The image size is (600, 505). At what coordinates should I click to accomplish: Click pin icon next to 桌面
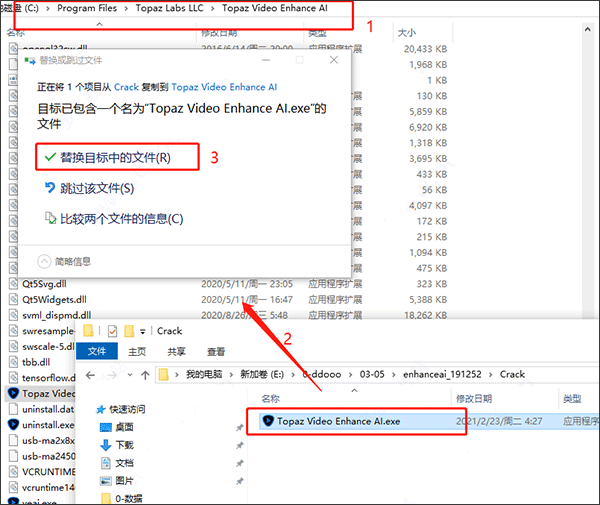point(240,427)
